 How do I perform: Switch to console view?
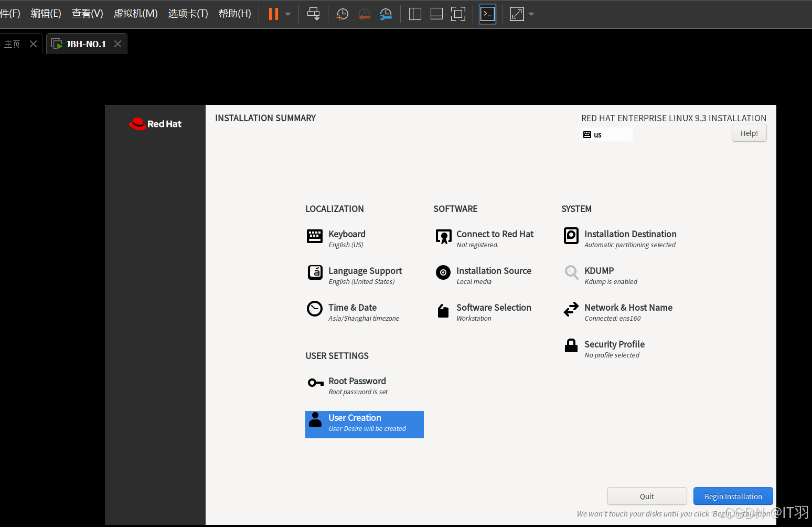[487, 14]
